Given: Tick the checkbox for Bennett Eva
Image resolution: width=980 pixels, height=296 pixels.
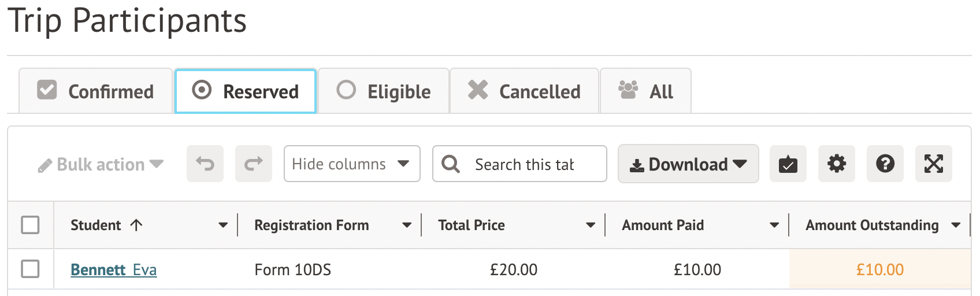Looking at the screenshot, I should [x=30, y=269].
